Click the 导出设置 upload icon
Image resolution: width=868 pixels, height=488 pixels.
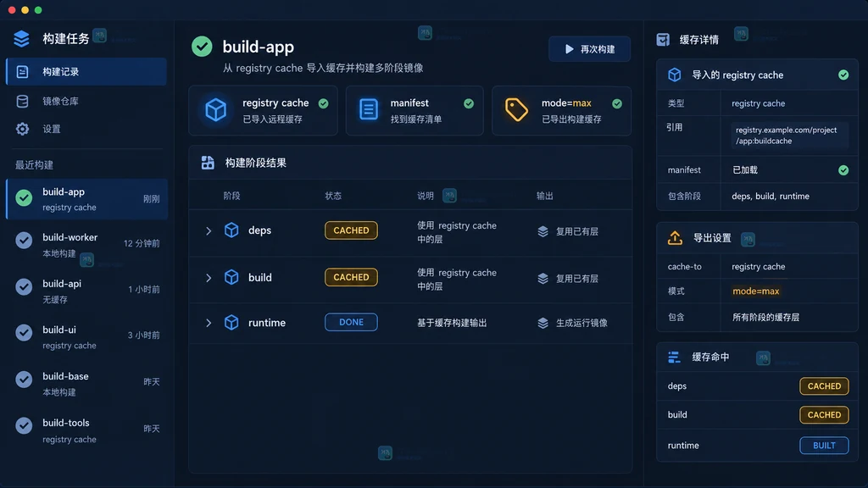click(675, 238)
